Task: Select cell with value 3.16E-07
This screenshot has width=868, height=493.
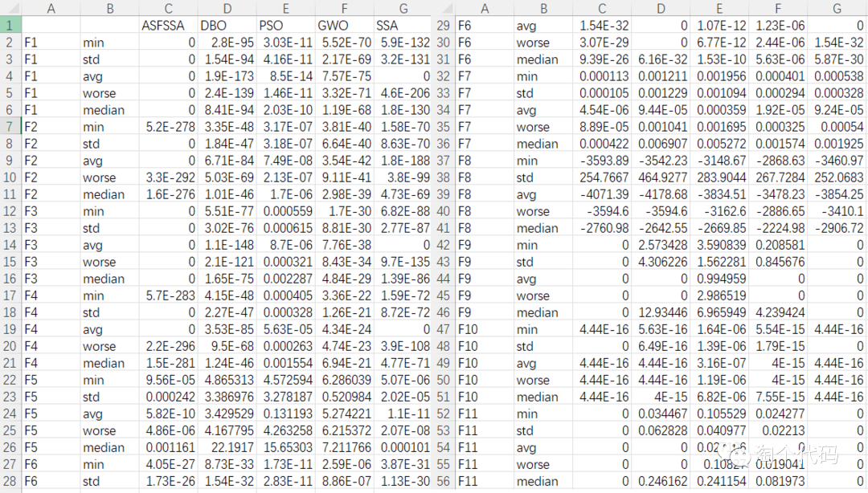Action: click(719, 363)
